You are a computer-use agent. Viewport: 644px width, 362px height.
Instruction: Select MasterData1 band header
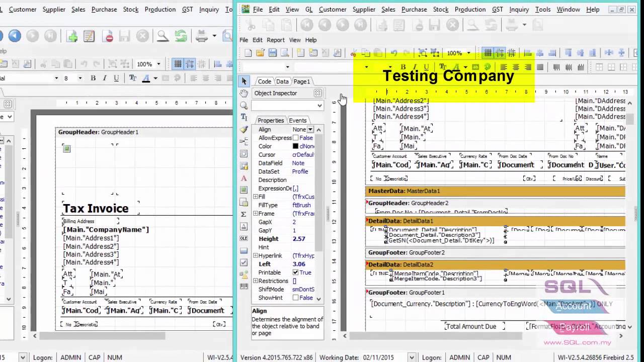(495, 191)
